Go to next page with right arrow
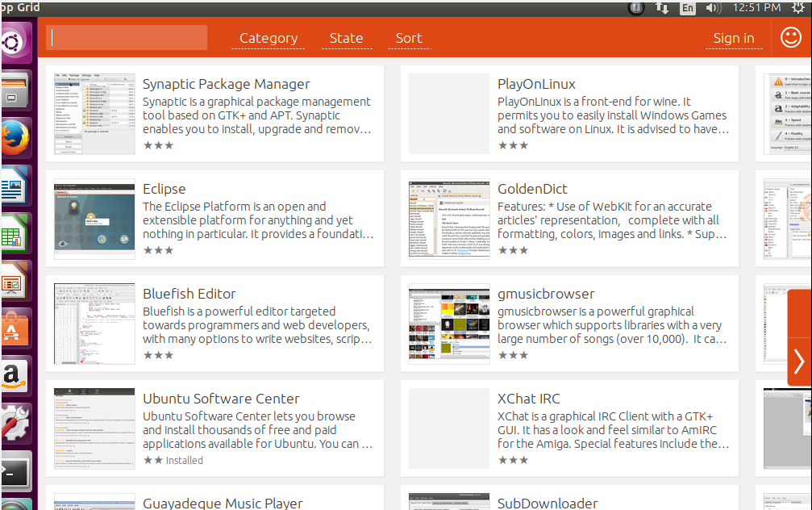 (x=799, y=362)
